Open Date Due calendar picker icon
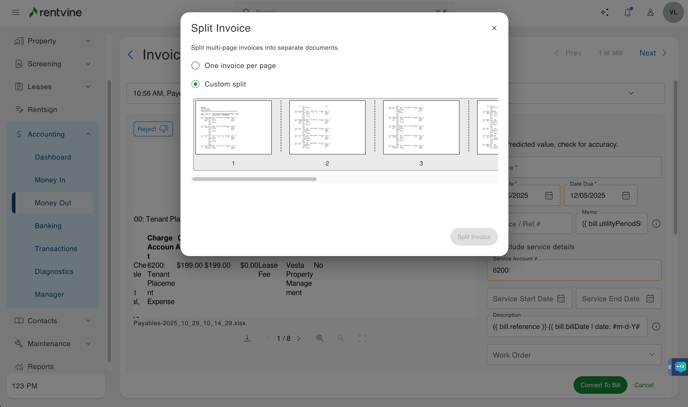The image size is (688, 407). (626, 196)
